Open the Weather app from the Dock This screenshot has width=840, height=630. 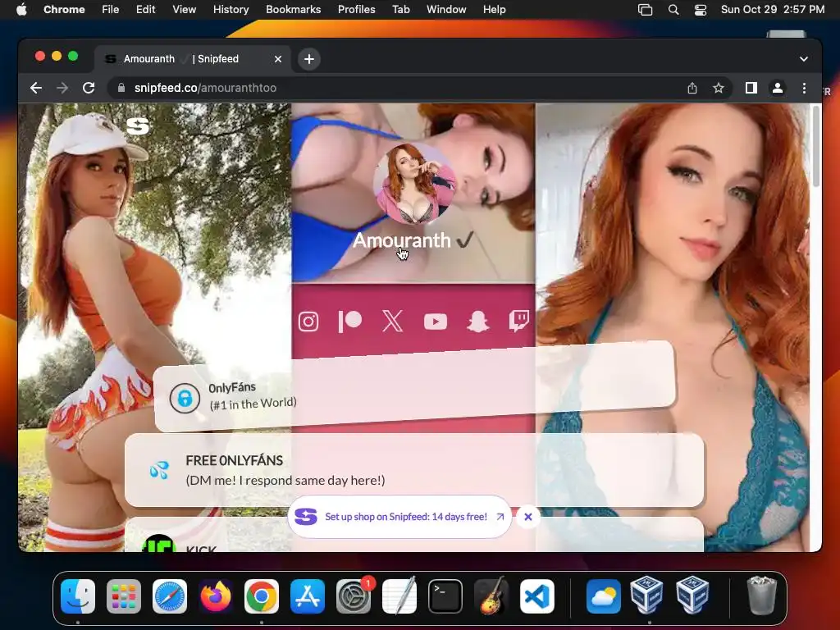pyautogui.click(x=603, y=596)
